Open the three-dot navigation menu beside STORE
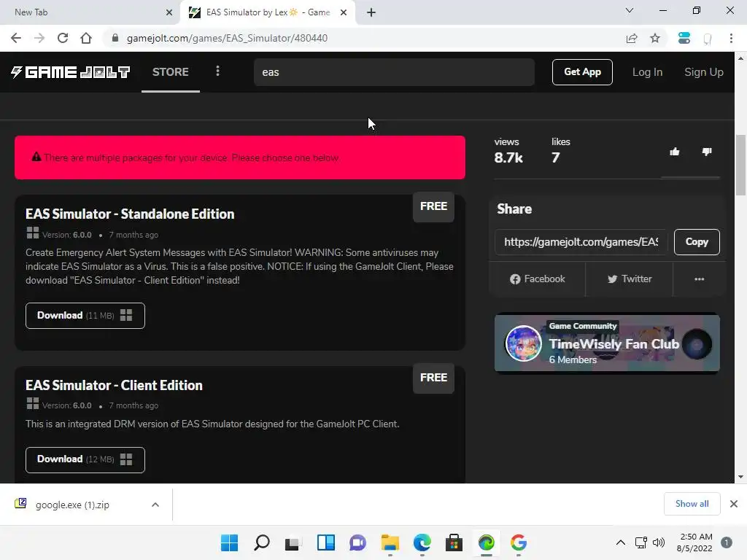The image size is (747, 560). (x=217, y=71)
